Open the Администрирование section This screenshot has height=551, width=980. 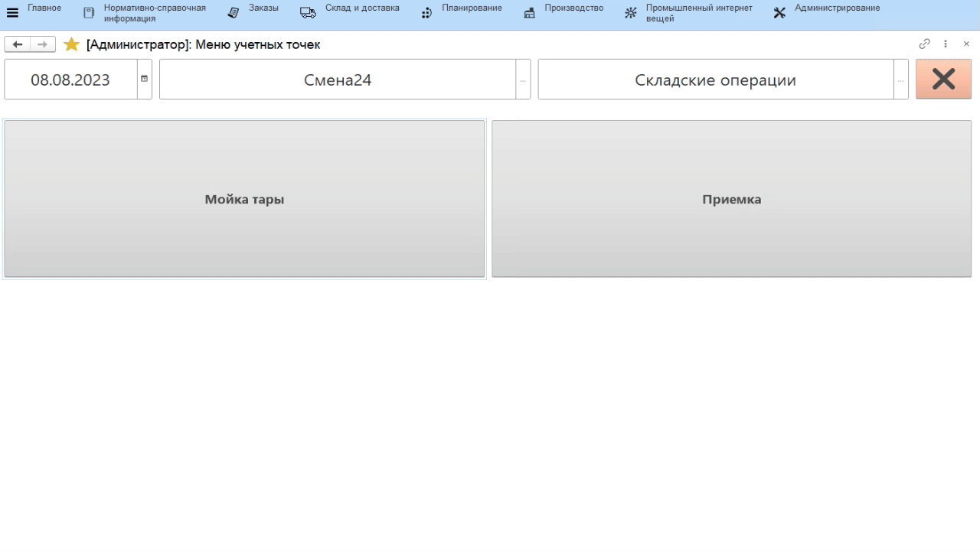click(x=837, y=8)
